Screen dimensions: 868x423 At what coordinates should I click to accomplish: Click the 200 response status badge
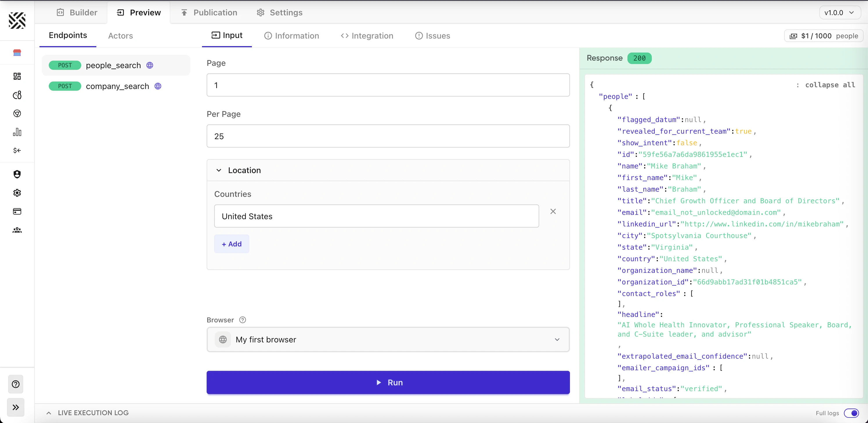639,58
